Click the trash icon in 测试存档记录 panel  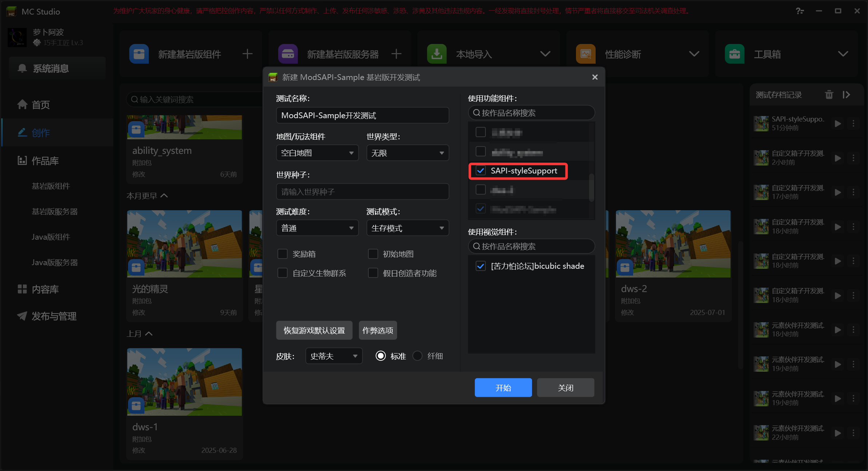(829, 94)
